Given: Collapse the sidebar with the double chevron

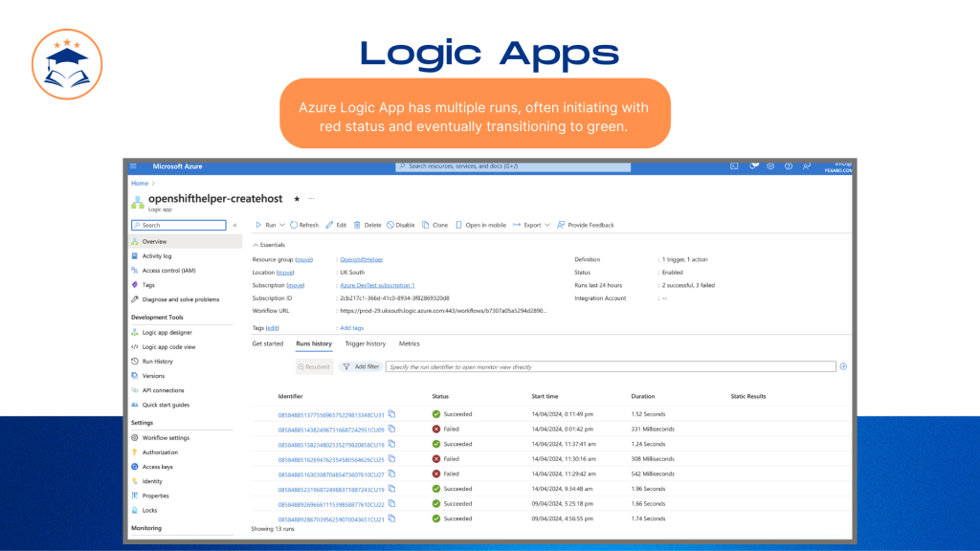Looking at the screenshot, I should point(235,225).
